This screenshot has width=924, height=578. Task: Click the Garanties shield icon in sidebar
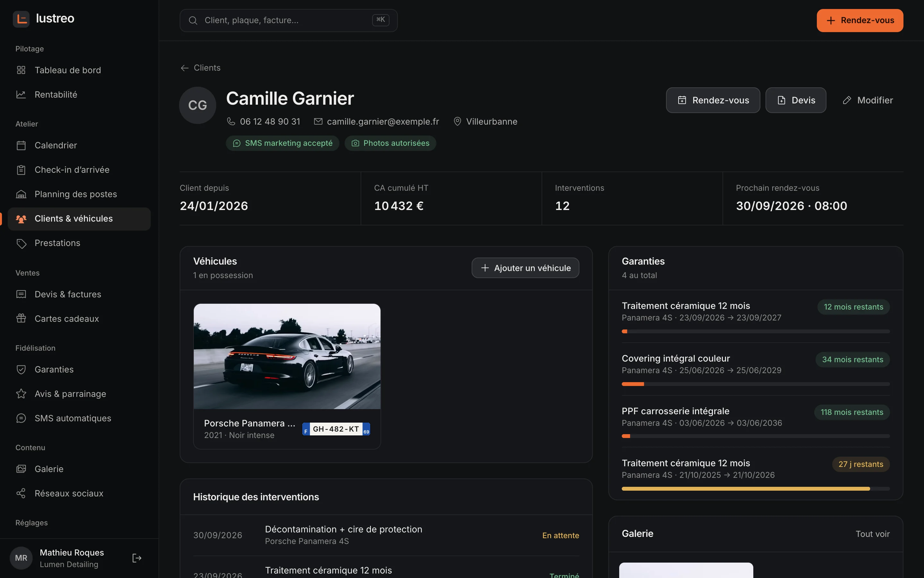pos(21,370)
